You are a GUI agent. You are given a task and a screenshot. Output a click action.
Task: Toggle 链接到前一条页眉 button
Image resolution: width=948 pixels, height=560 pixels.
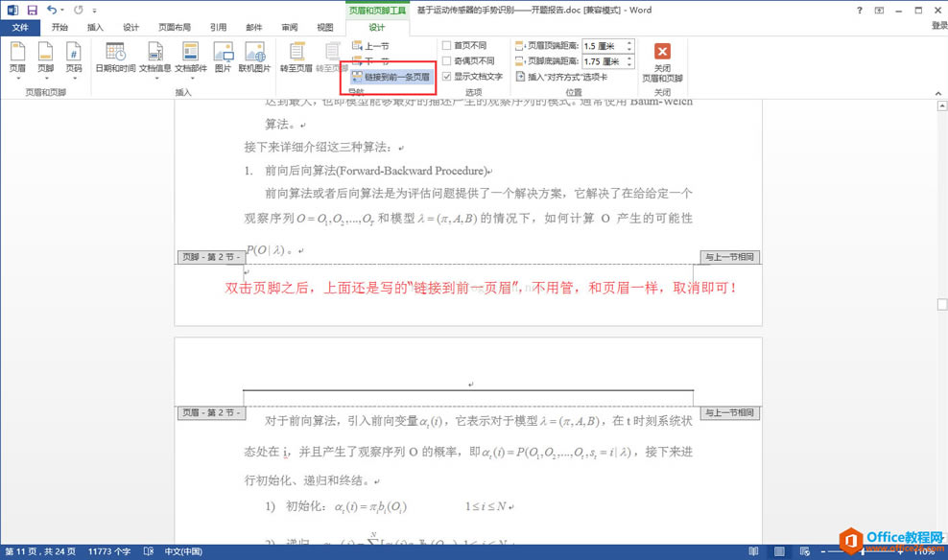[x=391, y=77]
